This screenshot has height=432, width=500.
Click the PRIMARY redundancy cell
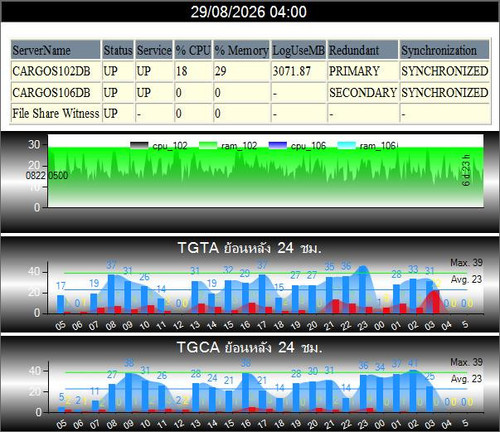pos(363,71)
